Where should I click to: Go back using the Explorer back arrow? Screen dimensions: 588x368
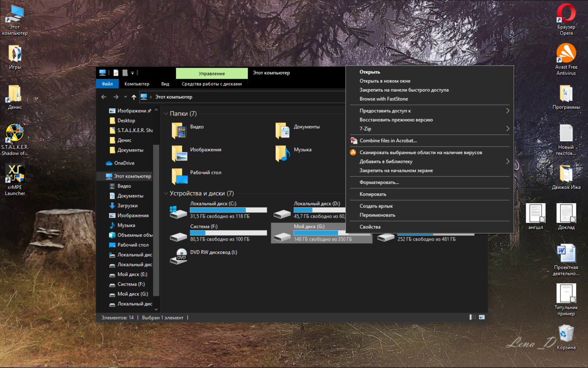point(104,97)
